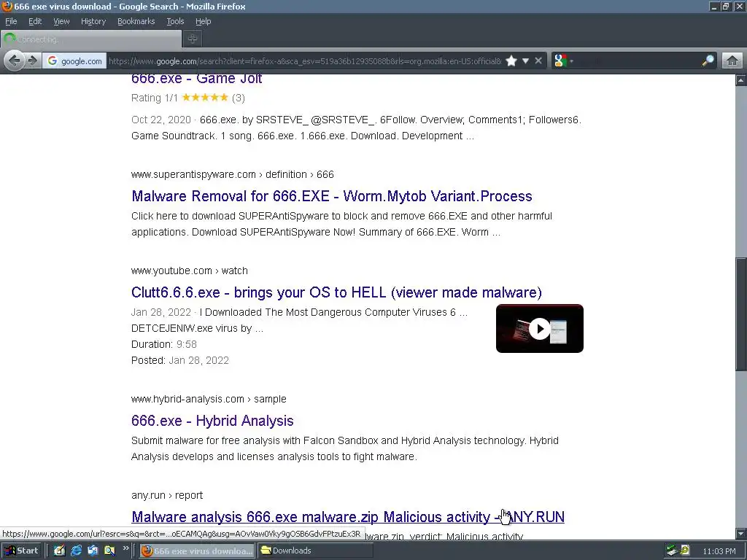747x560 pixels.
Task: Go back with the Back arrow
Action: (x=15, y=61)
